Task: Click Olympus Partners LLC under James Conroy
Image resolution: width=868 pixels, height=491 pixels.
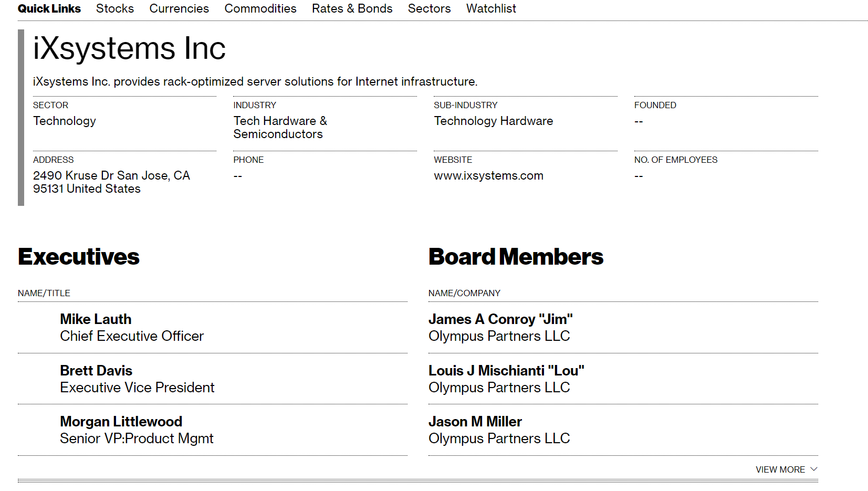Action: click(x=499, y=336)
